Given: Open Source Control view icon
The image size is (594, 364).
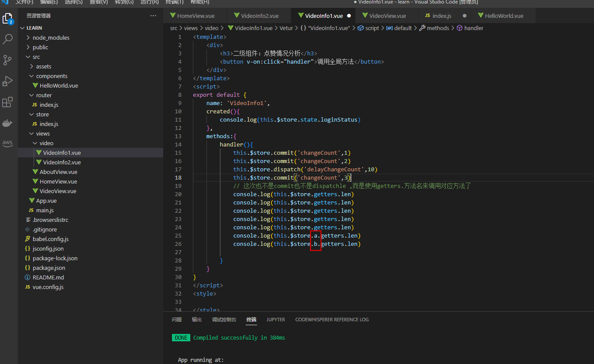Looking at the screenshot, I should (7, 60).
